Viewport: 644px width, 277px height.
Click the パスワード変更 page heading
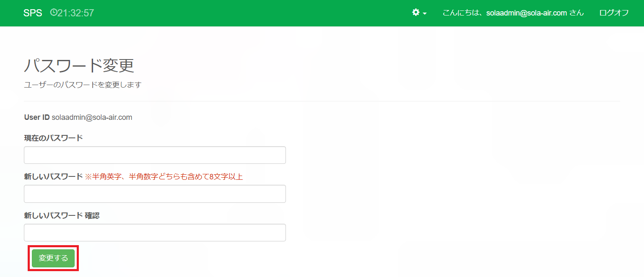pyautogui.click(x=79, y=66)
